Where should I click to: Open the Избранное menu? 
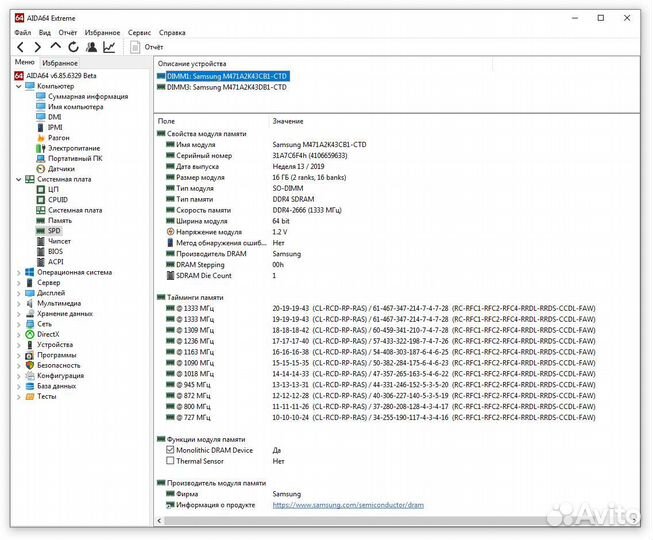point(102,32)
